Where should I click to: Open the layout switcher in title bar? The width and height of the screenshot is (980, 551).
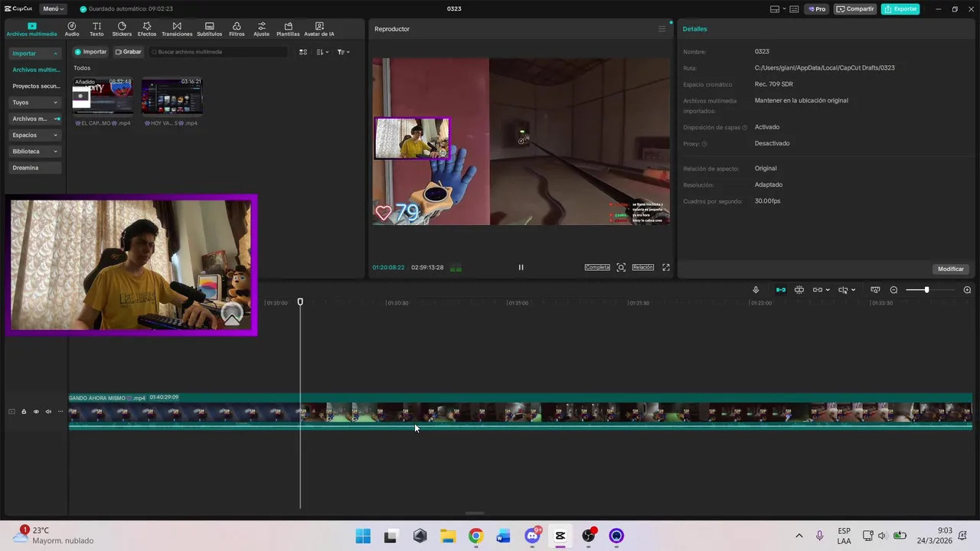click(x=777, y=9)
